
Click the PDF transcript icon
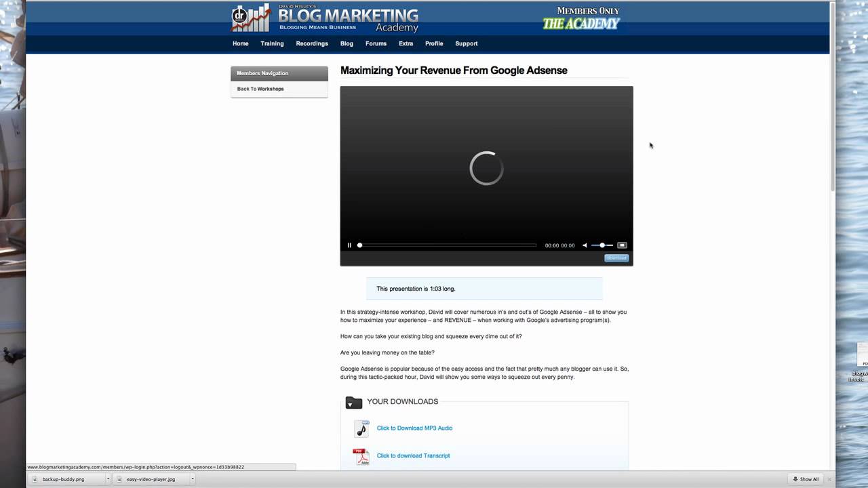[x=361, y=456]
